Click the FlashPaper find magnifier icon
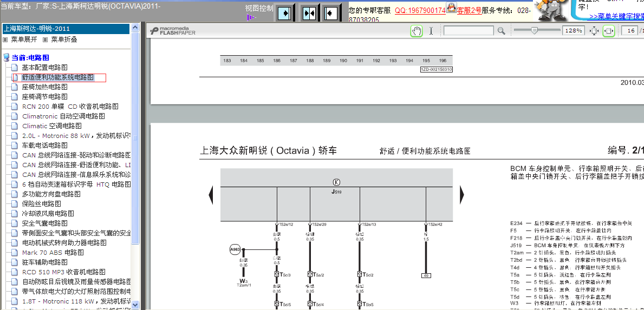Image resolution: width=644 pixels, height=310 pixels. [x=501, y=31]
